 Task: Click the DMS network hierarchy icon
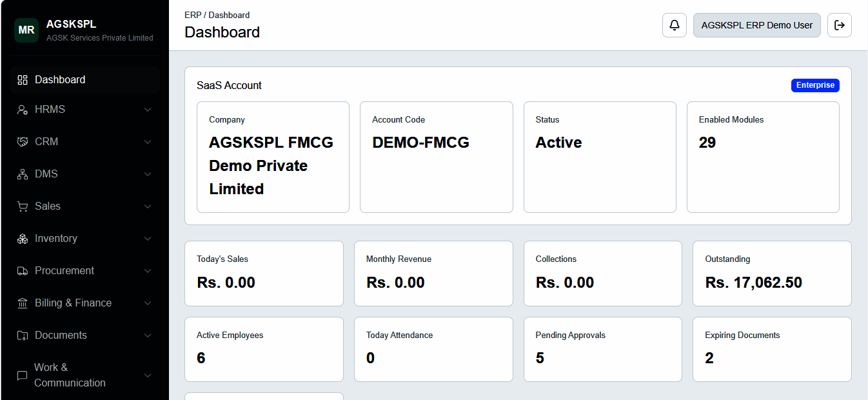23,174
